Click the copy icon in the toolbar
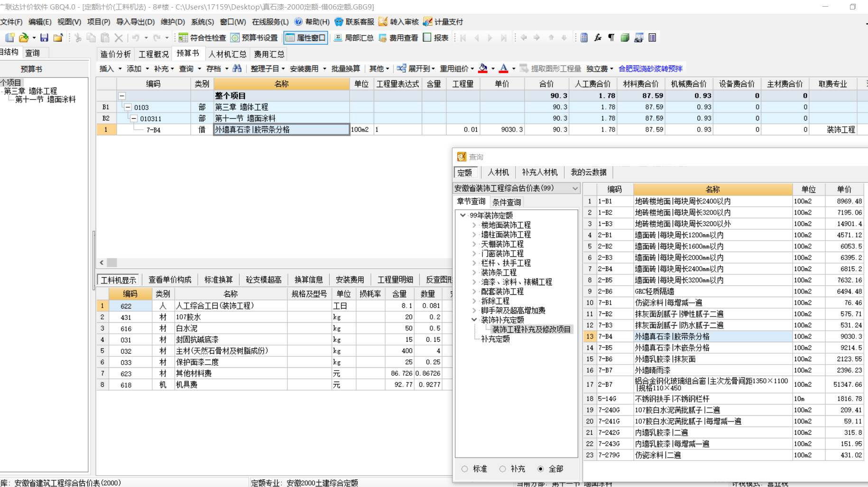Image resolution: width=868 pixels, height=487 pixels. click(x=91, y=37)
